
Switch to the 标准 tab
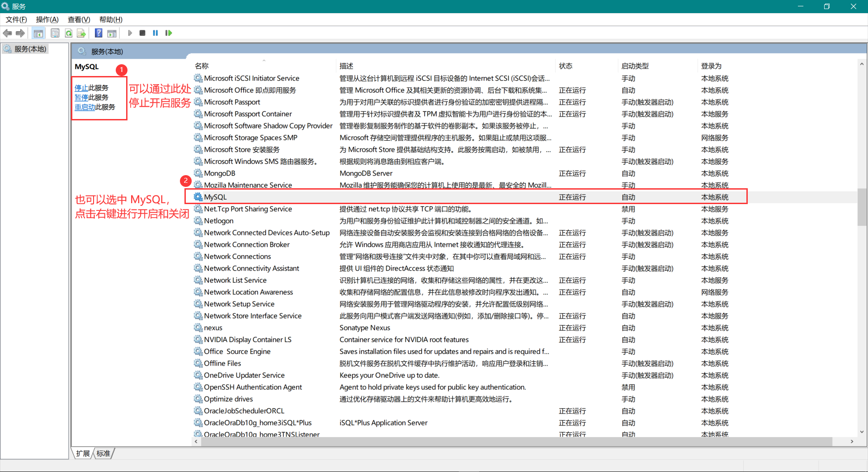[104, 453]
